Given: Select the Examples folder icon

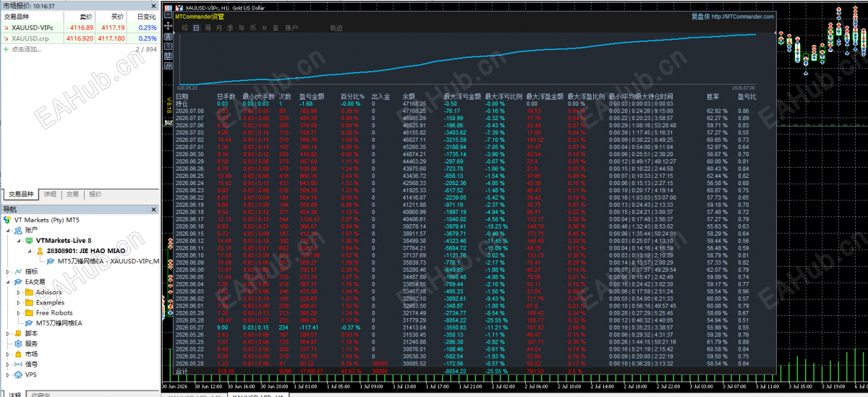Looking at the screenshot, I should [x=30, y=302].
